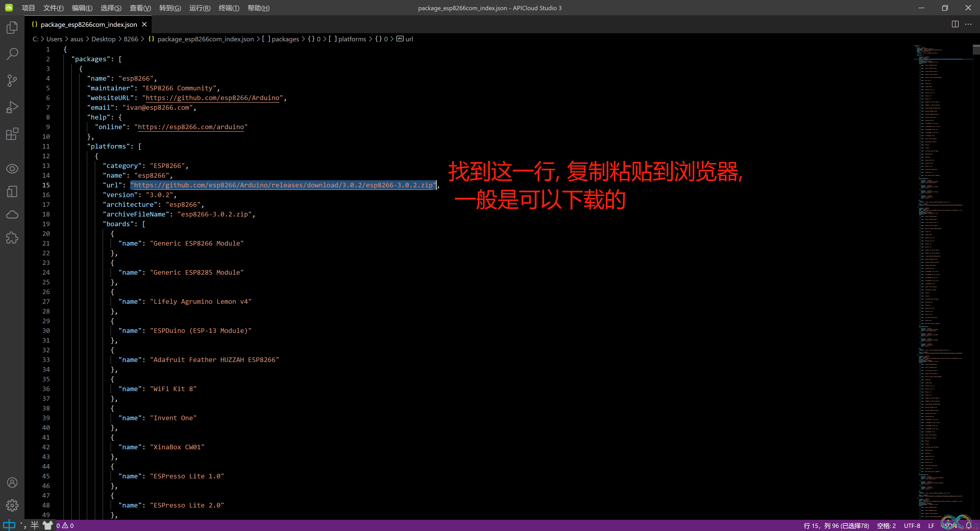
Task: Open the Search magnifier in activity bar
Action: tap(12, 54)
